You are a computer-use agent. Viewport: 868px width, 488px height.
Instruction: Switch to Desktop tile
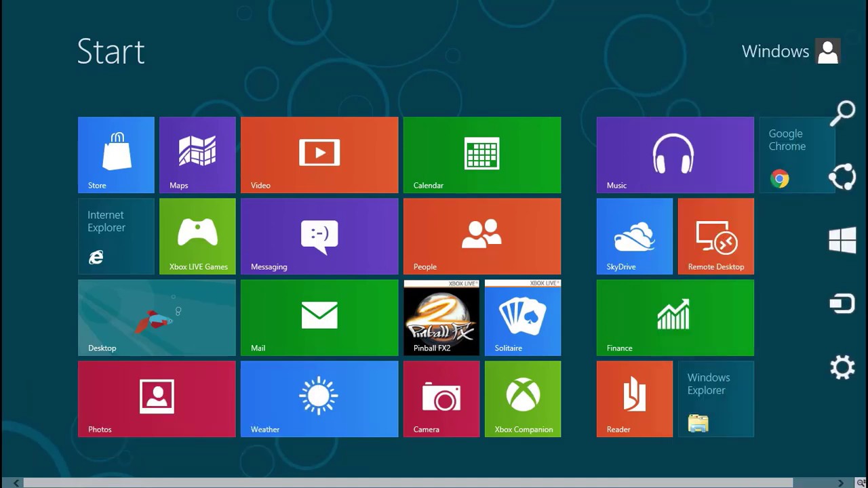tap(157, 318)
